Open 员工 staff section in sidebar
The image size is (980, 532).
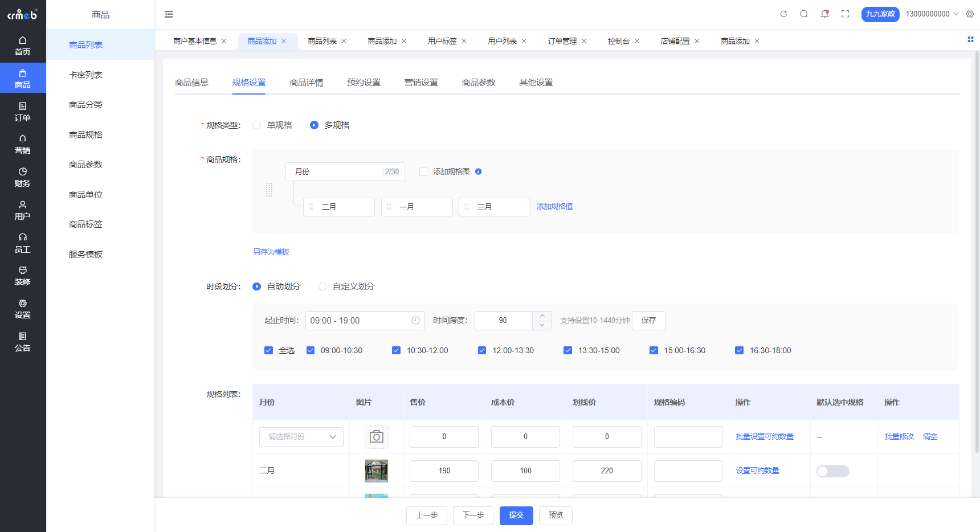(x=23, y=243)
